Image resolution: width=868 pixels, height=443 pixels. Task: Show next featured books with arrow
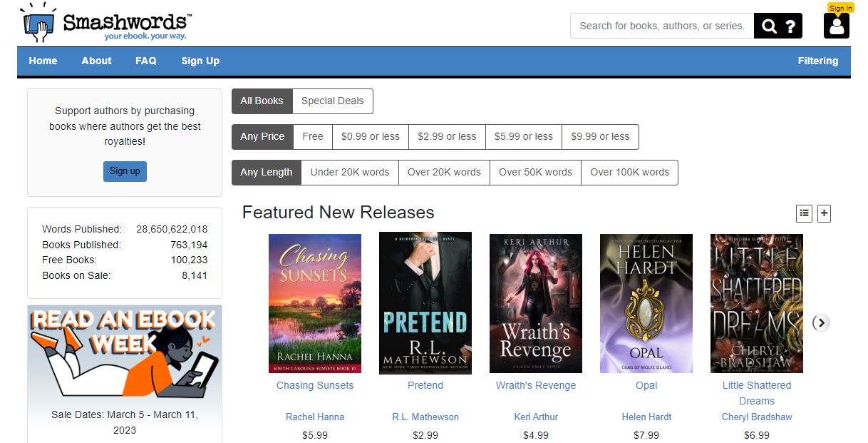coord(821,322)
